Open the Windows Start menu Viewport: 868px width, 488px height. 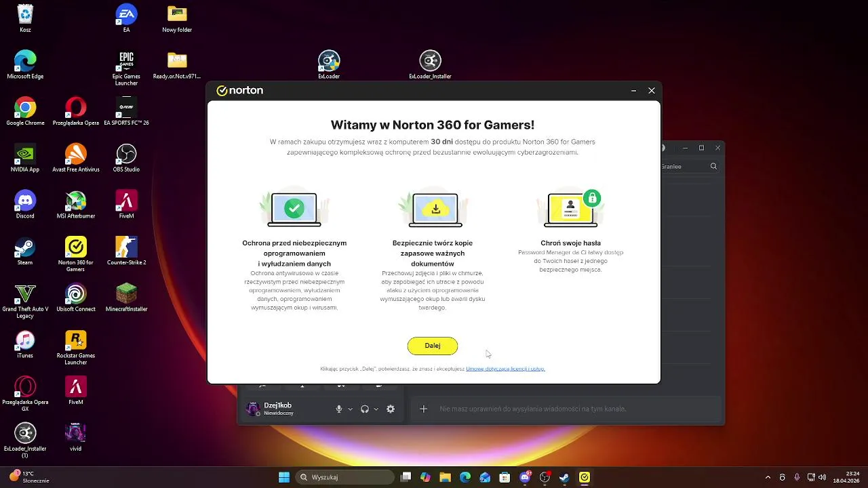(x=284, y=477)
